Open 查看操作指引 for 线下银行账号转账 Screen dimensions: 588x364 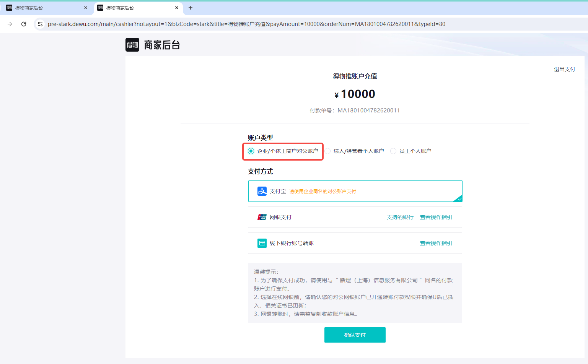[436, 243]
